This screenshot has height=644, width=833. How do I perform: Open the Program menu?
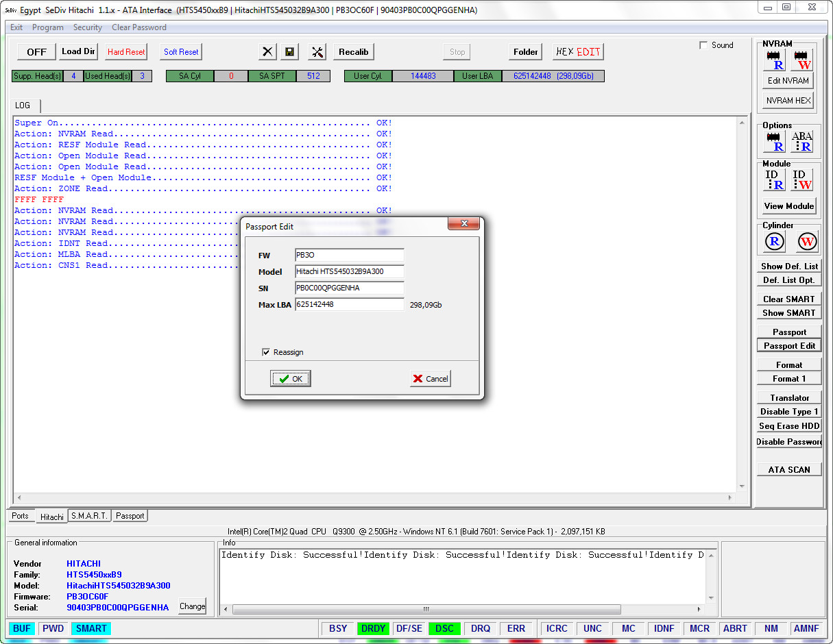[48, 27]
